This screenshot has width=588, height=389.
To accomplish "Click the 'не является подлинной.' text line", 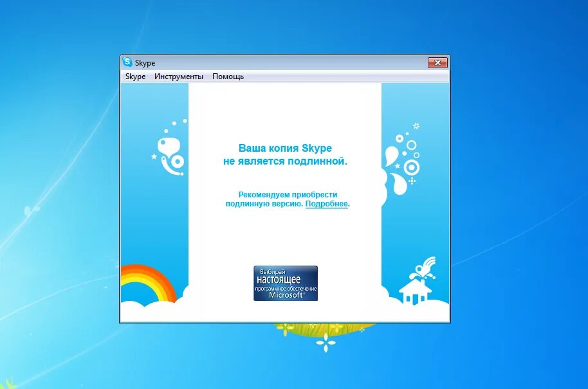I will [286, 161].
